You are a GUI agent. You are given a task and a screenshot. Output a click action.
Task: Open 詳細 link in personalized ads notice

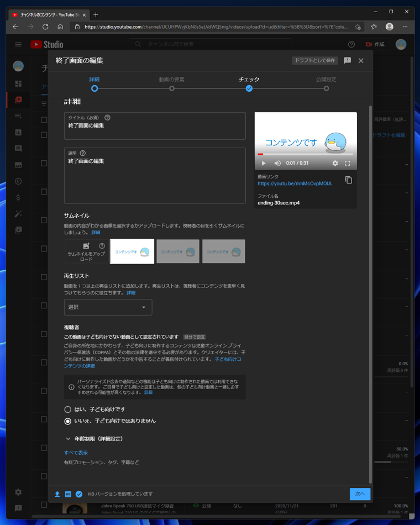[148, 392]
